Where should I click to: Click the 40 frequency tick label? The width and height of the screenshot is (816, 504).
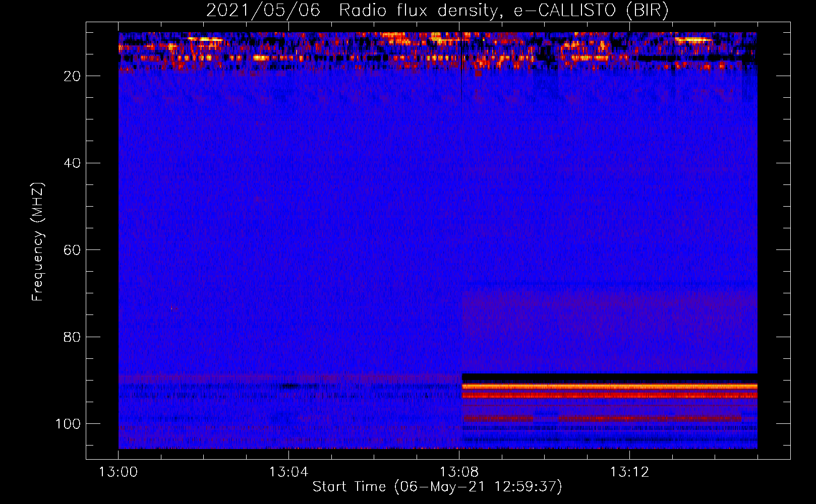72,163
